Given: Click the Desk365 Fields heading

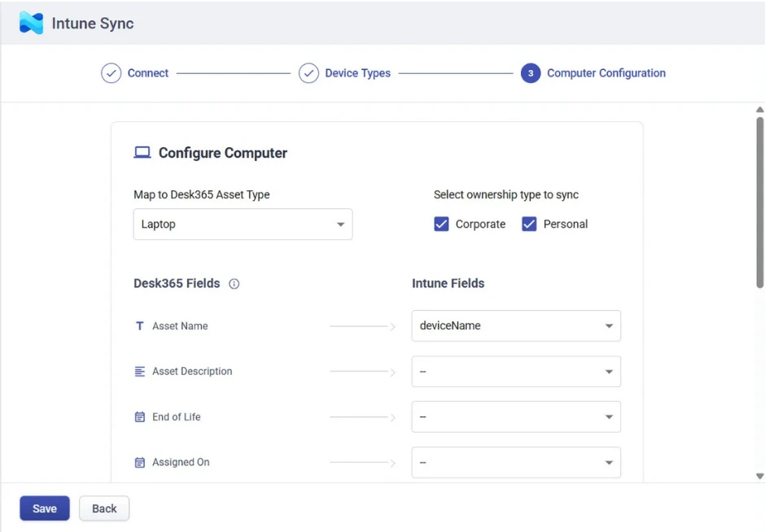Looking at the screenshot, I should (177, 283).
